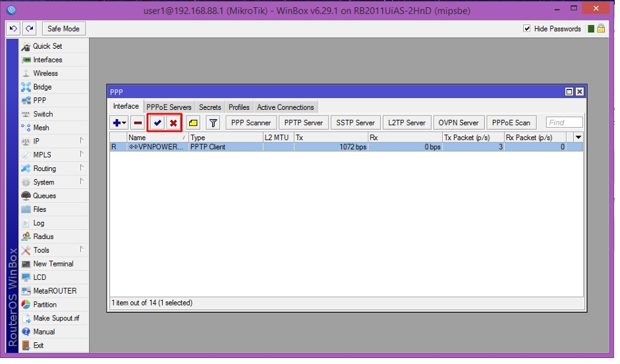Screen dimensions: 620x364
Task: Toggle Hide Passwords checkbox
Action: point(526,29)
